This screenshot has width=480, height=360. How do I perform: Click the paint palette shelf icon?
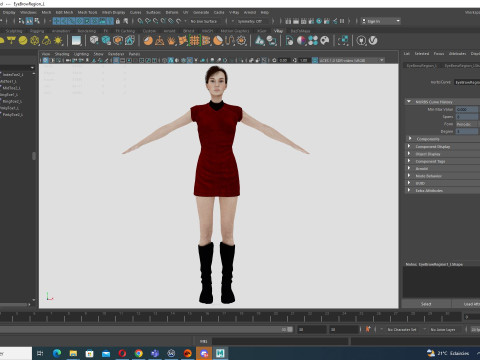tap(325, 41)
